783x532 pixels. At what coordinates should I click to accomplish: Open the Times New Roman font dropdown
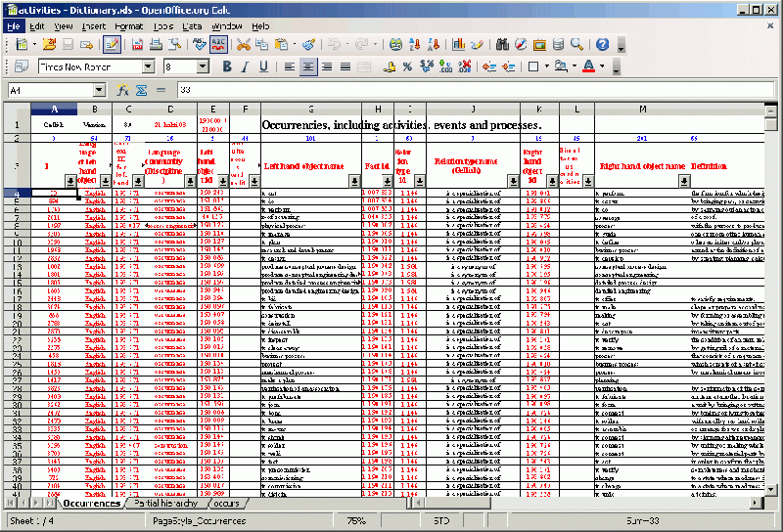point(149,67)
